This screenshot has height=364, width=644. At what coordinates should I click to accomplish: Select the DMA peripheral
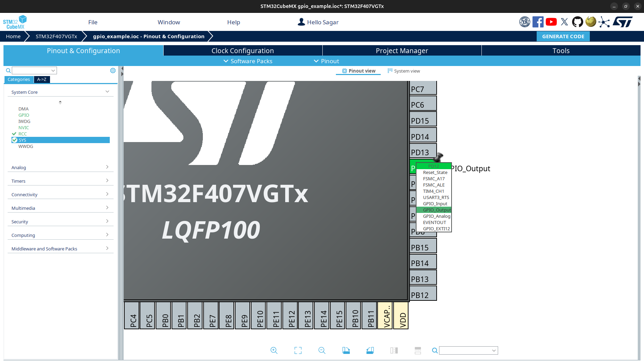pyautogui.click(x=24, y=109)
